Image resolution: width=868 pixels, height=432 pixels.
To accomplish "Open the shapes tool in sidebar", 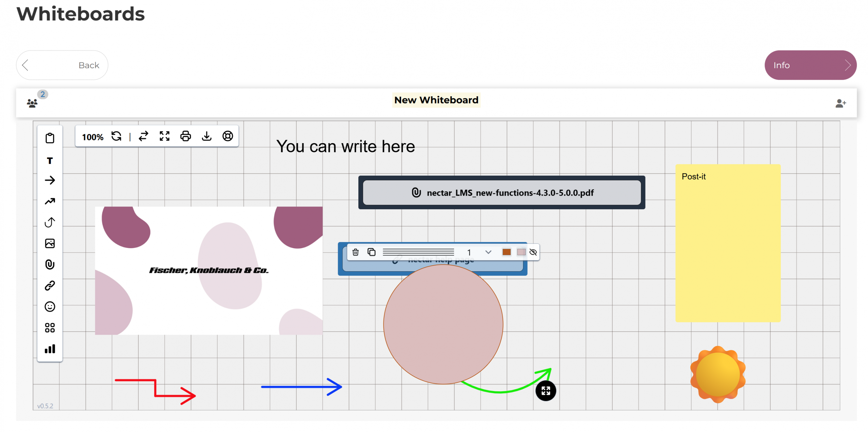I will [50, 328].
